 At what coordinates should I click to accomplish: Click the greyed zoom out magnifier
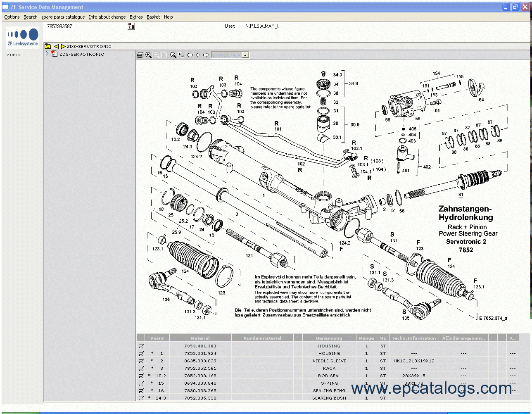pos(157,55)
